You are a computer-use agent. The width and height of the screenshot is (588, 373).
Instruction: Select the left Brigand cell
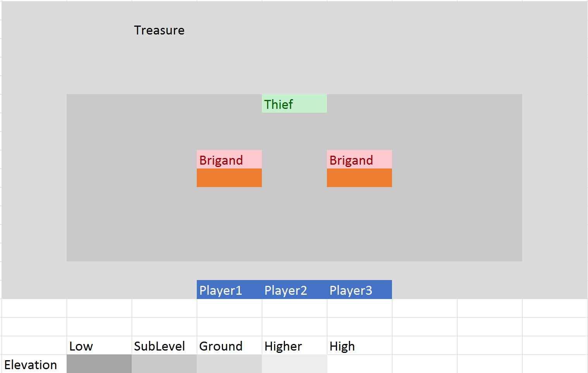pos(229,160)
